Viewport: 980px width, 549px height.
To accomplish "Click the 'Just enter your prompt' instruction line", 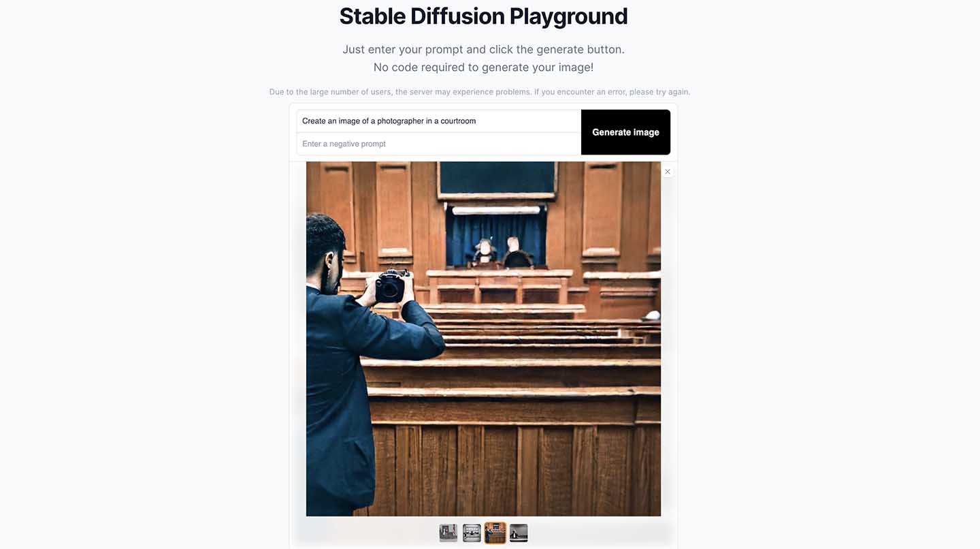I will (483, 49).
